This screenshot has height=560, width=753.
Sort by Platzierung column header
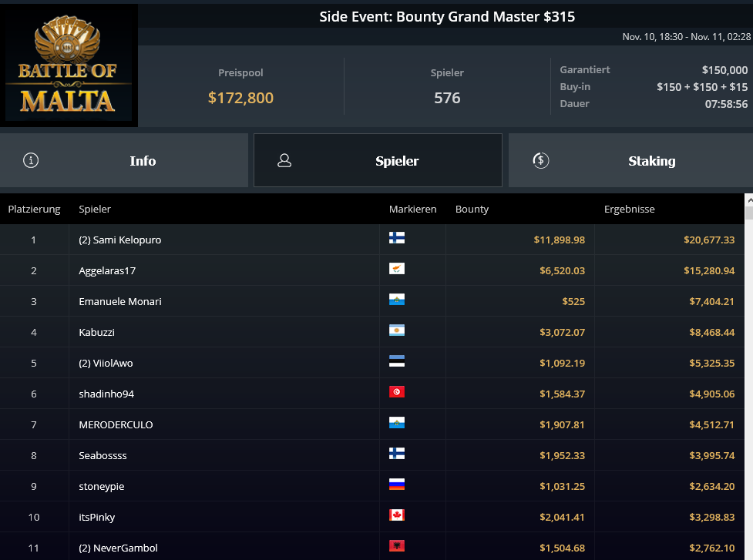(x=34, y=210)
